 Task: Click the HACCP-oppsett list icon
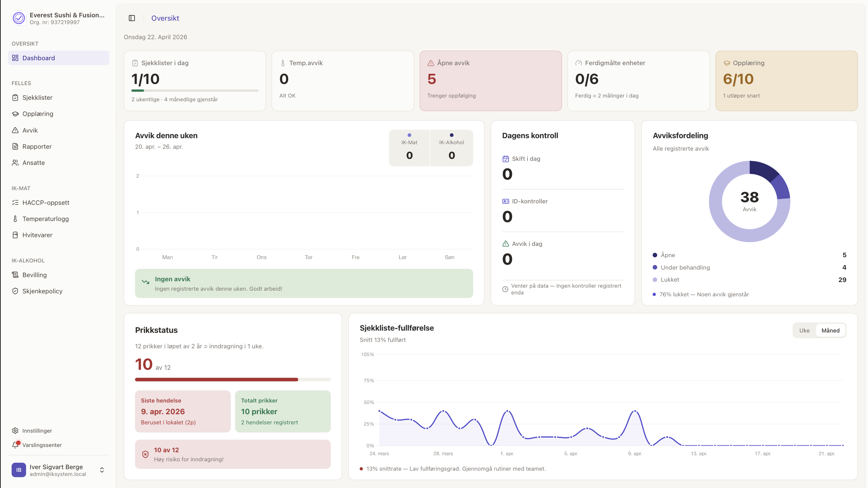tap(15, 203)
